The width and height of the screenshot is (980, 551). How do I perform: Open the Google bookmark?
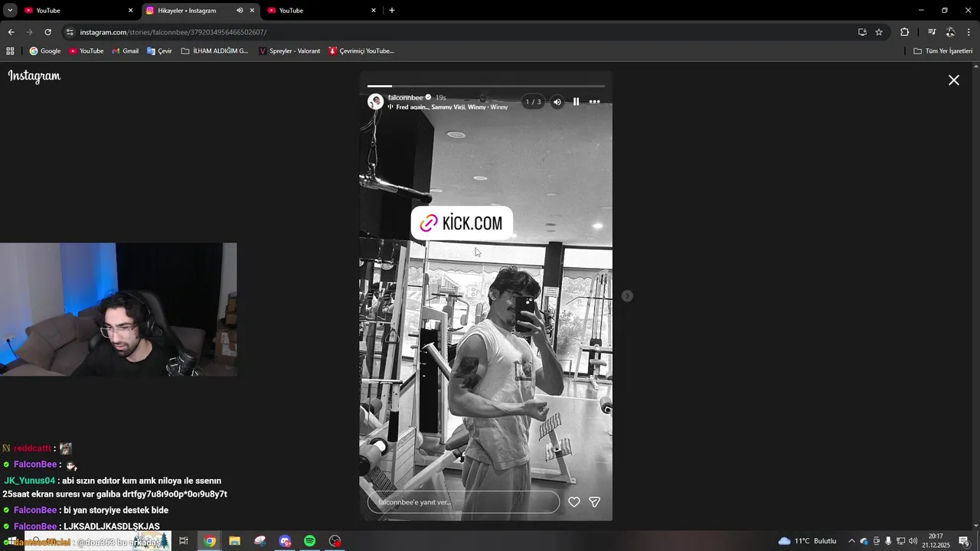click(x=45, y=51)
